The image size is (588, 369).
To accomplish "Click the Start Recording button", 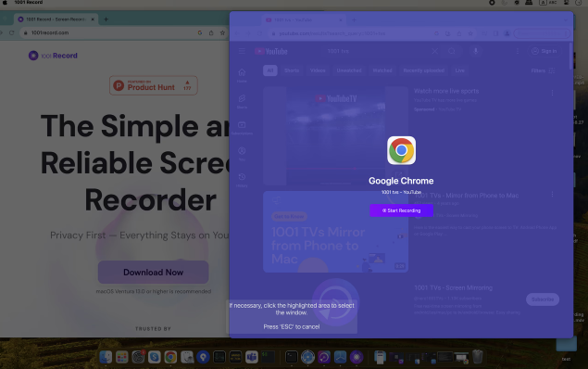I will tap(401, 210).
